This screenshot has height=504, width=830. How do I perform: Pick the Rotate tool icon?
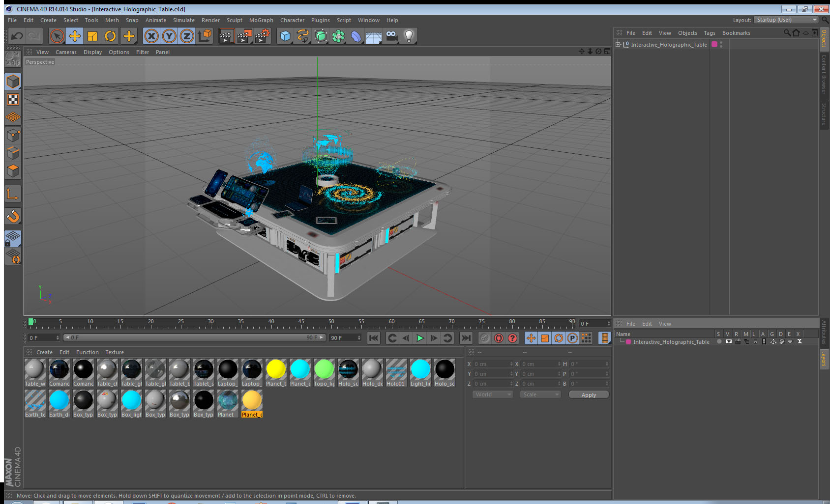tap(110, 36)
